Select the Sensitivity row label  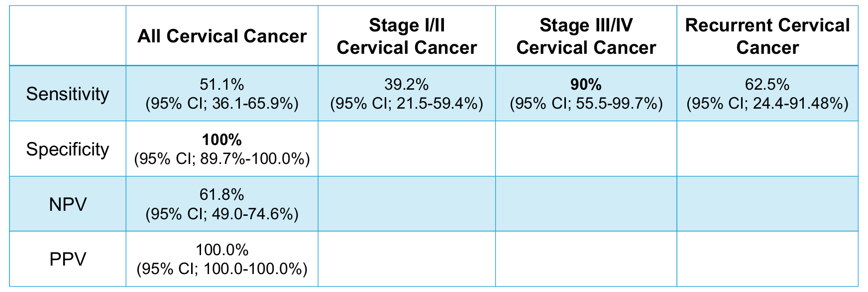68,94
